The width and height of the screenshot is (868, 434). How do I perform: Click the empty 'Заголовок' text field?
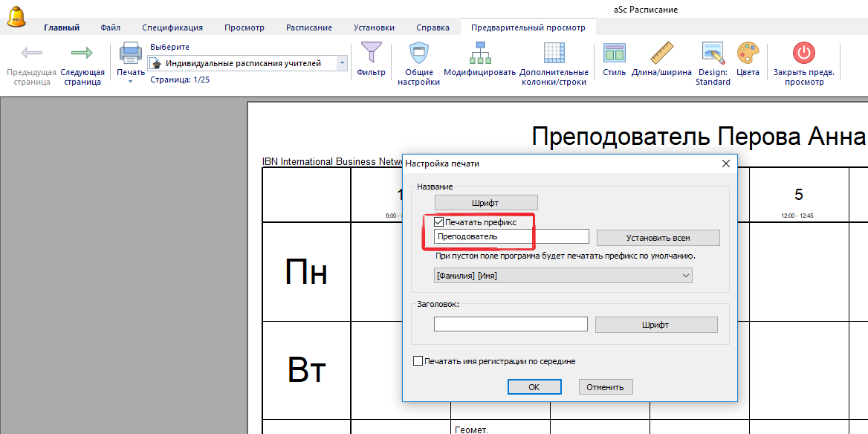point(511,325)
